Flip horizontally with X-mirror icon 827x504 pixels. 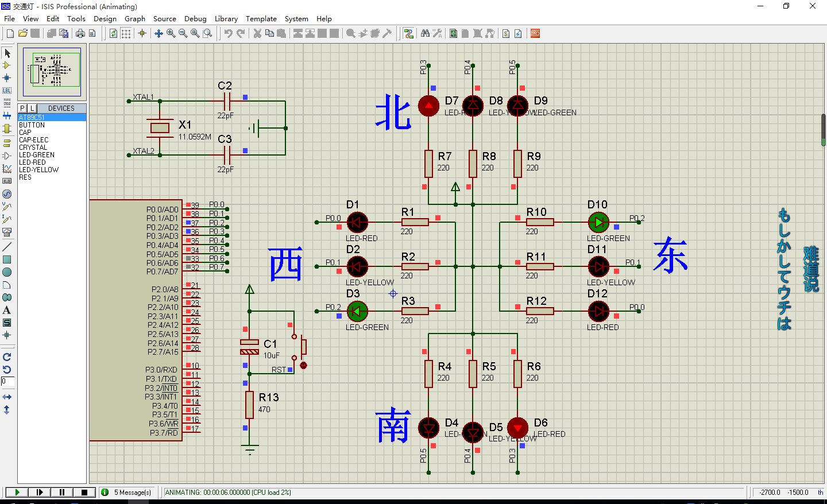click(x=7, y=397)
